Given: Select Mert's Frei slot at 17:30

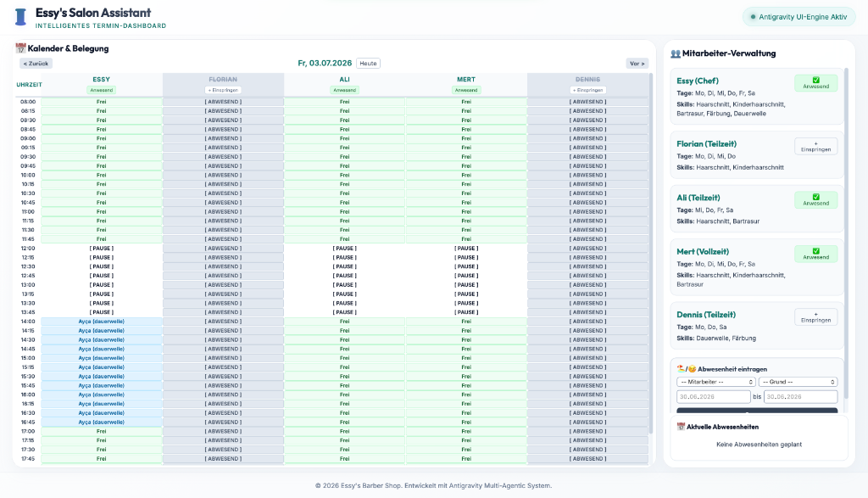Looking at the screenshot, I should coord(466,450).
